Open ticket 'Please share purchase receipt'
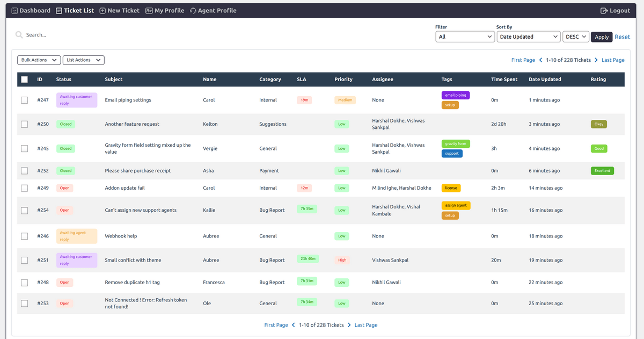The image size is (644, 339). [x=138, y=171]
